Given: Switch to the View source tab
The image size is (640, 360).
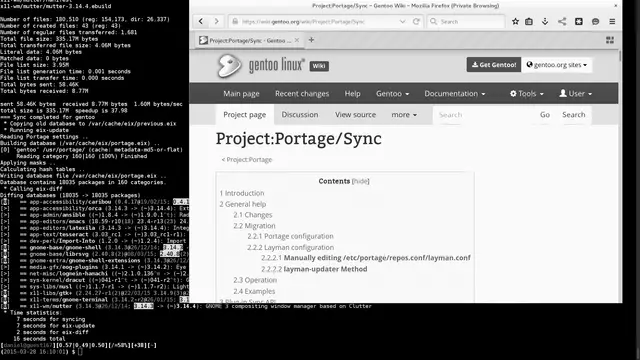Looking at the screenshot, I should click(356, 115).
